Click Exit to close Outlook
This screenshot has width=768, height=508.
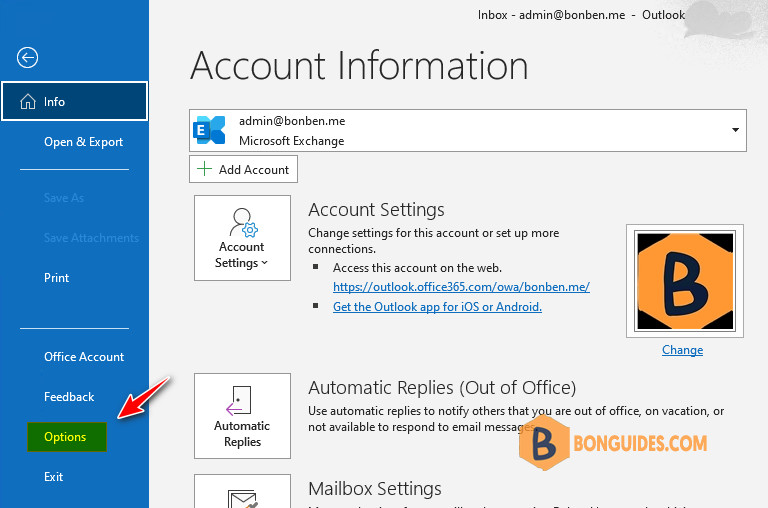[x=53, y=477]
